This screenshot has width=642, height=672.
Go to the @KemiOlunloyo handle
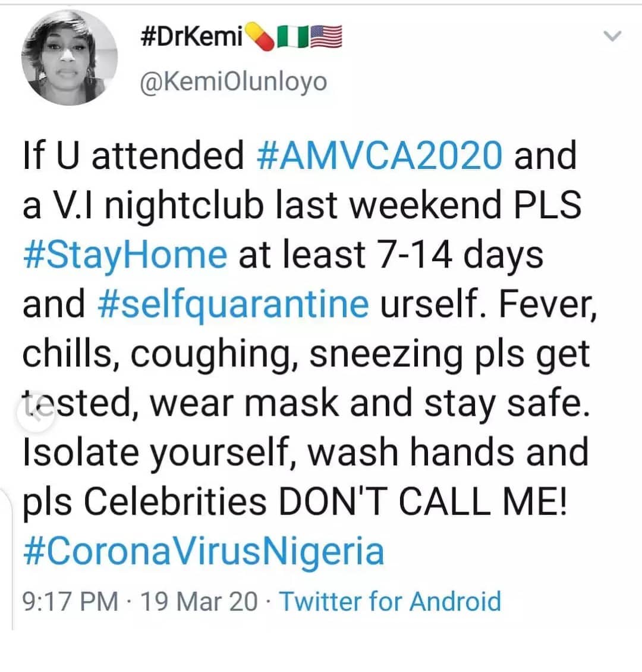232,81
